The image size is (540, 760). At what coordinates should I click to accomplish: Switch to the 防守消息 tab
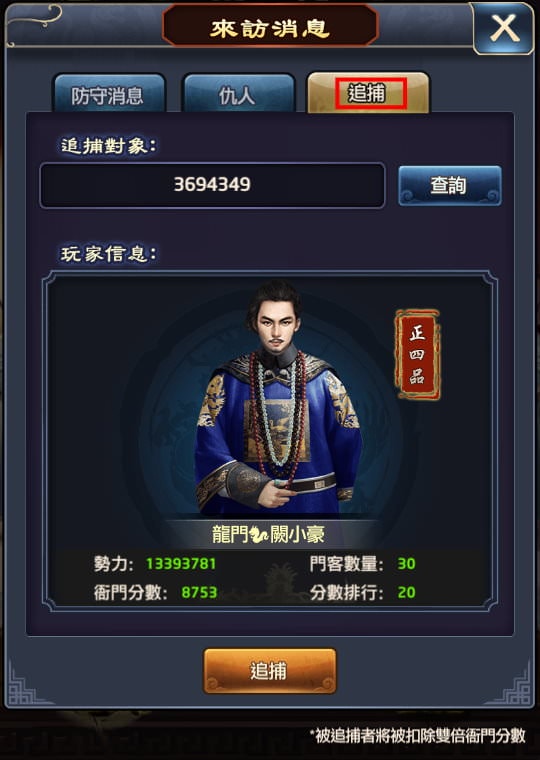[109, 94]
